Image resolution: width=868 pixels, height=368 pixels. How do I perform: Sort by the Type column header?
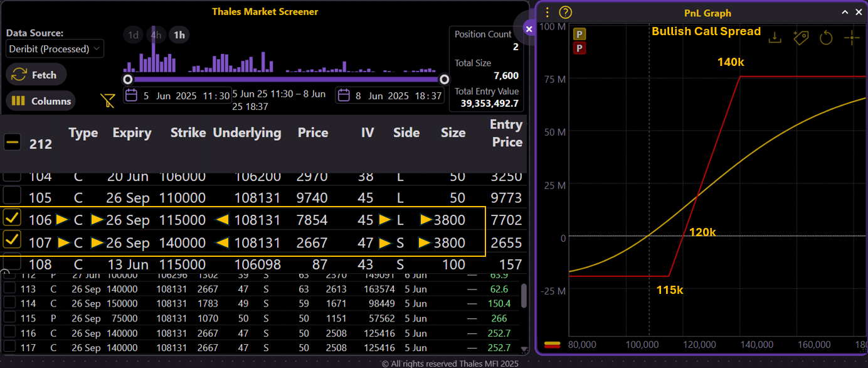pyautogui.click(x=83, y=133)
